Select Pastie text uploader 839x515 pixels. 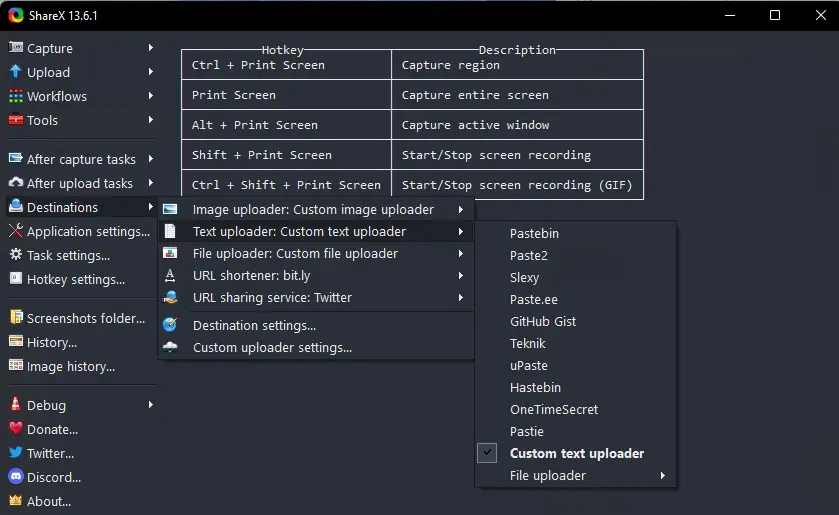(576, 431)
